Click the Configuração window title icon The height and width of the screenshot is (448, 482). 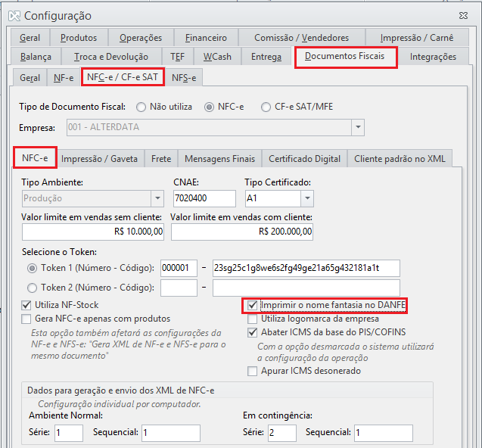coord(14,16)
